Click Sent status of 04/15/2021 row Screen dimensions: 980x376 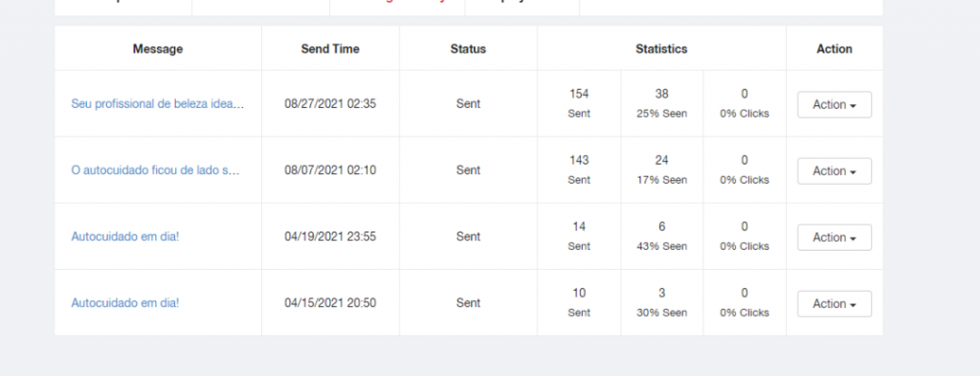468,303
